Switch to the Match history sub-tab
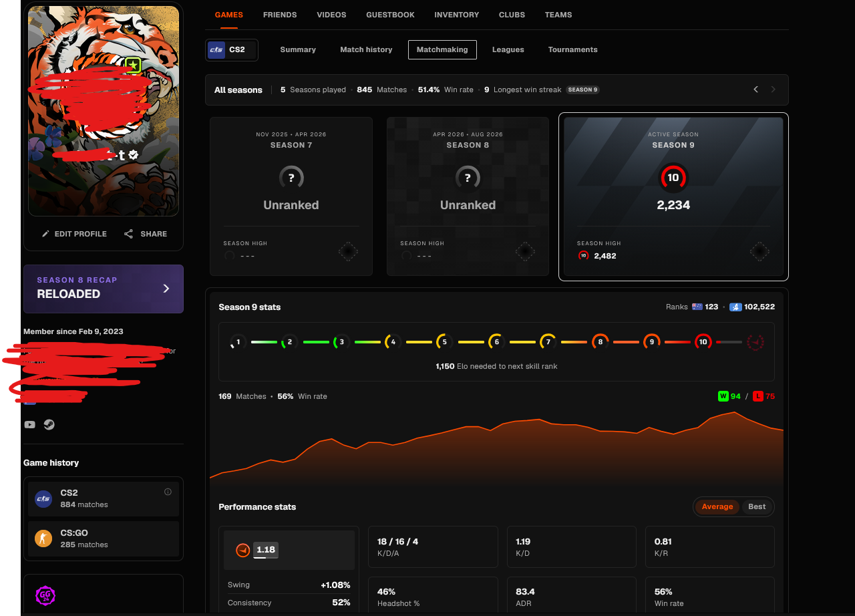This screenshot has width=855, height=616. tap(366, 49)
